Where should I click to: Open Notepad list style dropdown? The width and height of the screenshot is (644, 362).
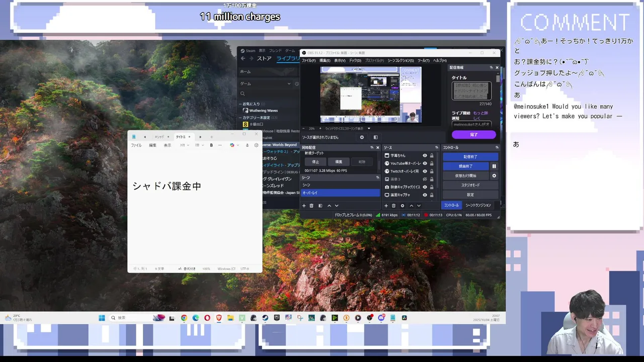[199, 145]
